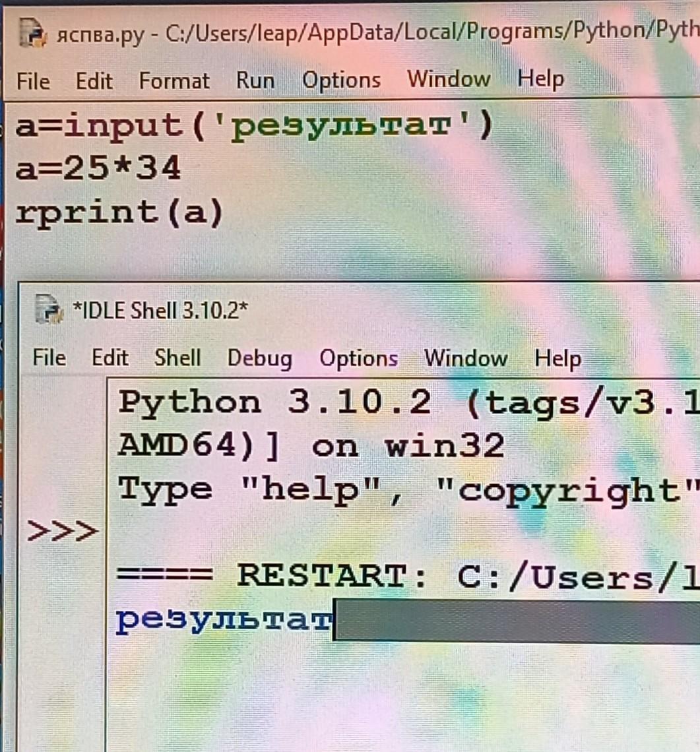Click the code line a=25*34
The image size is (700, 752).
pos(98,168)
